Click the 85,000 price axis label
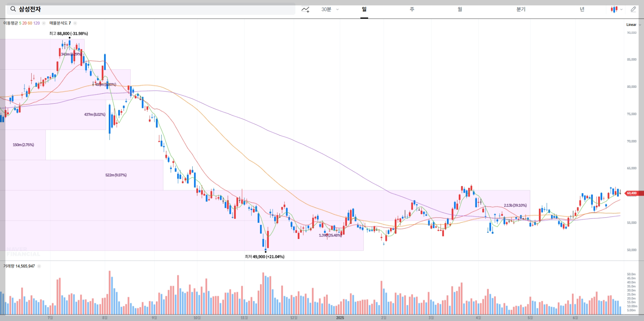This screenshot has width=644, height=321. [x=631, y=59]
